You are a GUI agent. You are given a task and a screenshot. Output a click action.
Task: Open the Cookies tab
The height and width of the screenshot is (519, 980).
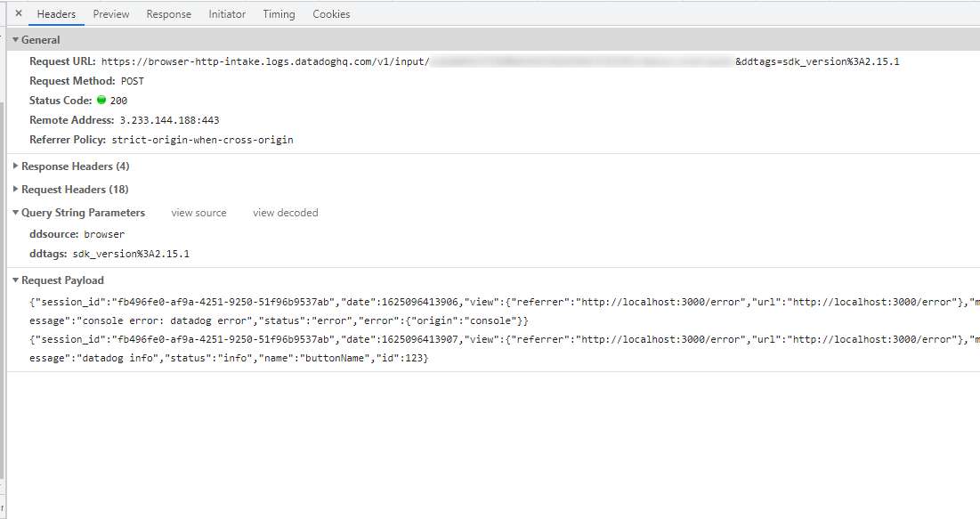pyautogui.click(x=331, y=13)
